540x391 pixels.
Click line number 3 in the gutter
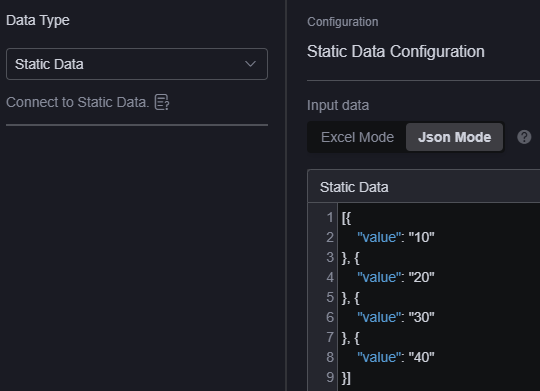tap(330, 257)
